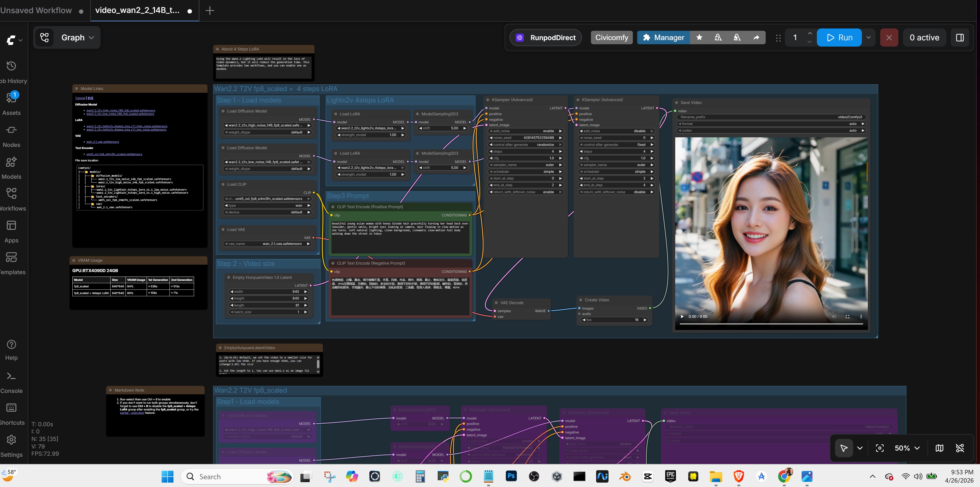Collapse the Create Video node via title dot
Screen dimensions: 980x487
tap(581, 300)
